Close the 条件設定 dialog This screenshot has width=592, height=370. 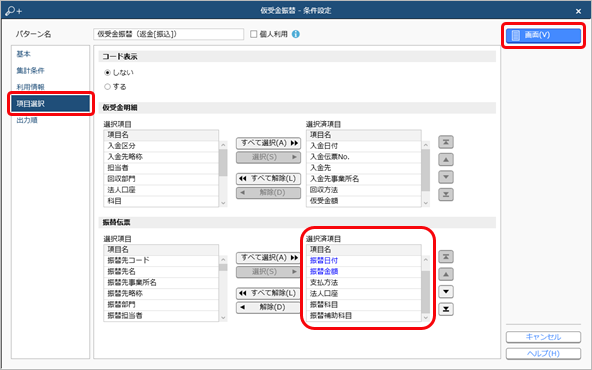[x=578, y=11]
